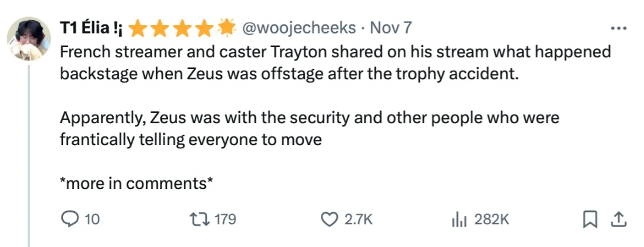Click the share upload arrow icon

pos(618,220)
